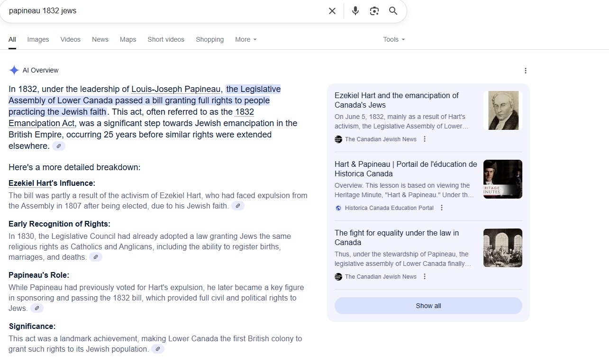This screenshot has height=364, width=609.
Task: Submit search with the magnifying glass icon
Action: [x=393, y=11]
